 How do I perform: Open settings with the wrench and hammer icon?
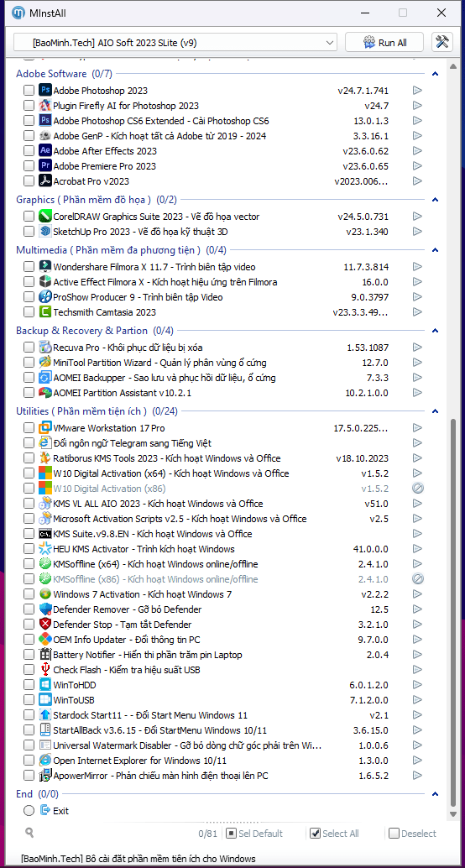point(441,43)
